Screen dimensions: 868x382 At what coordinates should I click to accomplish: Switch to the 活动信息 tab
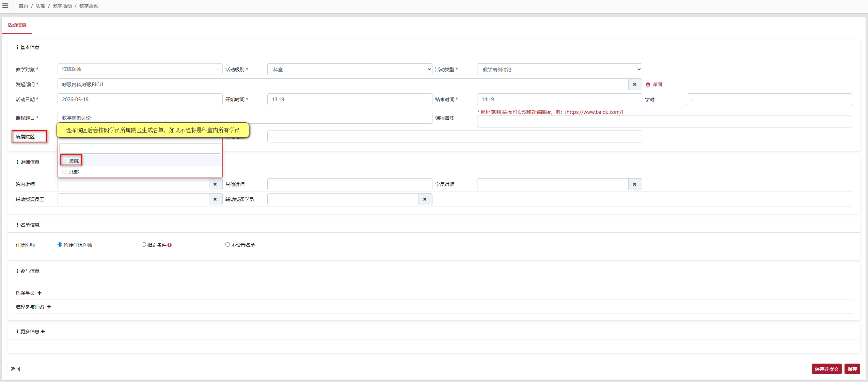tap(17, 25)
